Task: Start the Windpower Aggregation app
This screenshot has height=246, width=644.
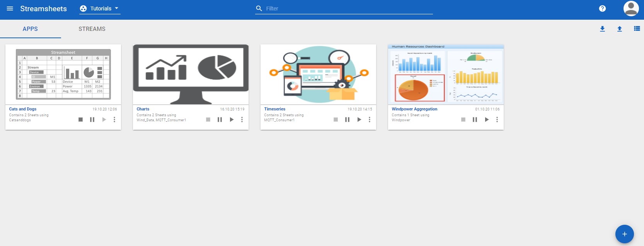Action: (x=487, y=120)
